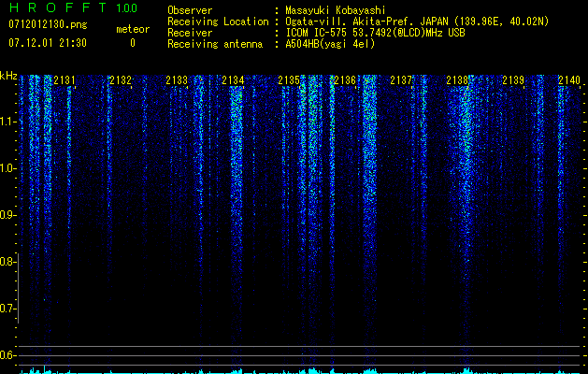Select the filename 0712012130.png
This screenshot has width=588, height=374.
point(48,24)
